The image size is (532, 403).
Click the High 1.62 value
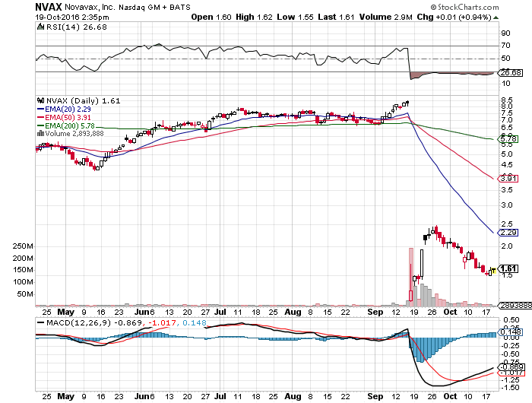click(254, 17)
